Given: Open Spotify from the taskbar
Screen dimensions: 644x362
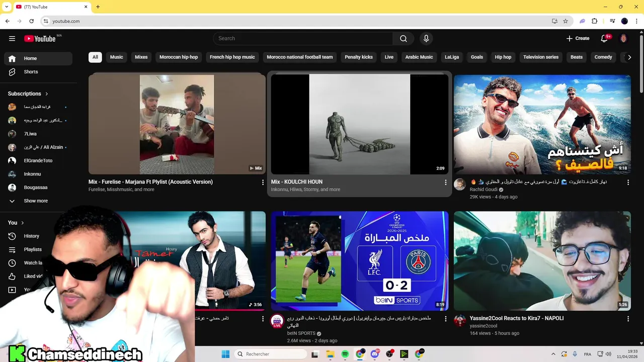Looking at the screenshot, I should point(345,354).
